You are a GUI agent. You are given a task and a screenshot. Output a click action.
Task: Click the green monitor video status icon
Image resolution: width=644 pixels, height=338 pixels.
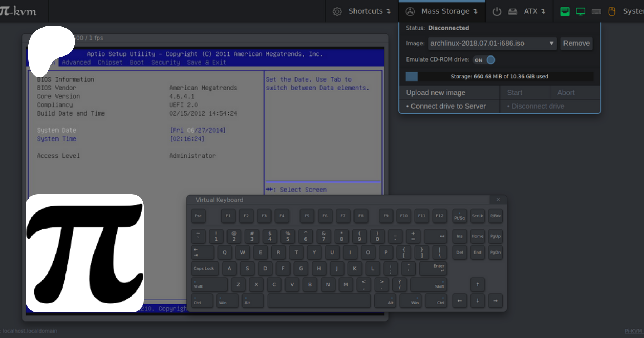pyautogui.click(x=580, y=11)
